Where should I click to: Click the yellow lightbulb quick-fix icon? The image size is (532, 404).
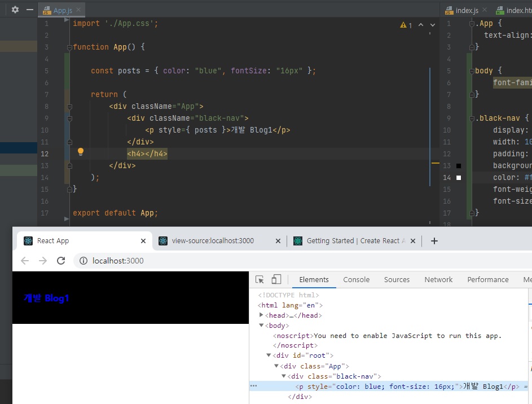pos(81,152)
